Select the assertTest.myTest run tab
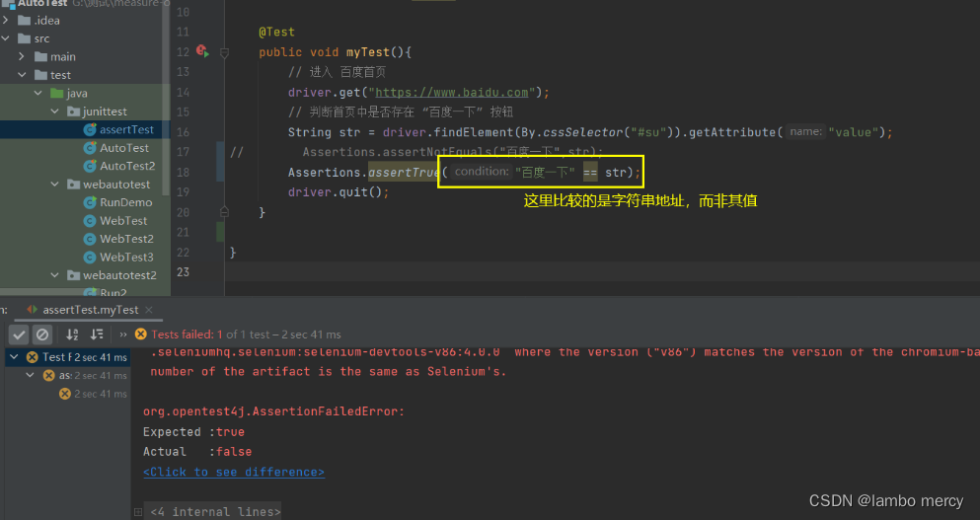Screen dimensions: 980x520 tap(91, 310)
